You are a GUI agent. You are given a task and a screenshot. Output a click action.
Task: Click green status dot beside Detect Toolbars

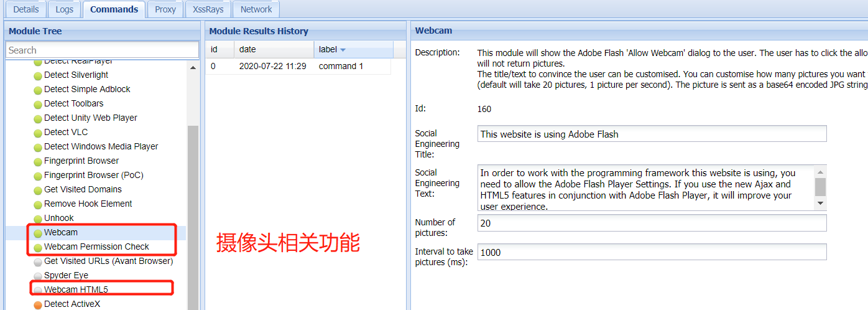click(38, 104)
